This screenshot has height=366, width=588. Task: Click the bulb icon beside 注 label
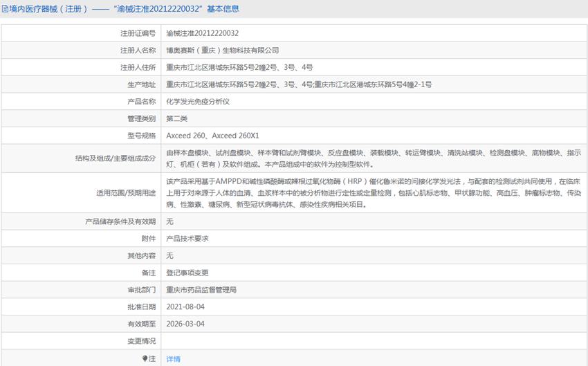pyautogui.click(x=145, y=358)
